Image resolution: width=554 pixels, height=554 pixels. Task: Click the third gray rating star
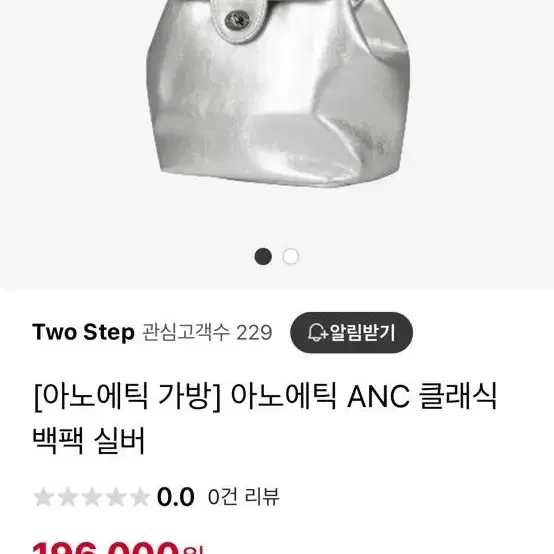coord(92,497)
